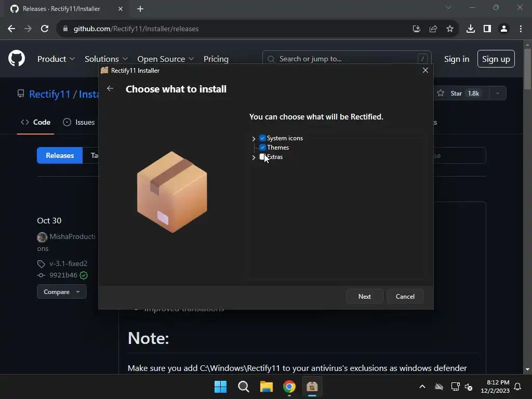532x399 pixels.
Task: Click the Next button in installer
Action: pyautogui.click(x=364, y=297)
